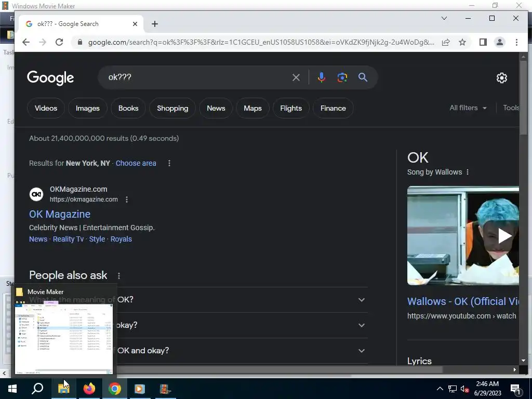This screenshot has width=532, height=399.
Task: Click the Chrome forward navigation arrow
Action: pos(43,42)
